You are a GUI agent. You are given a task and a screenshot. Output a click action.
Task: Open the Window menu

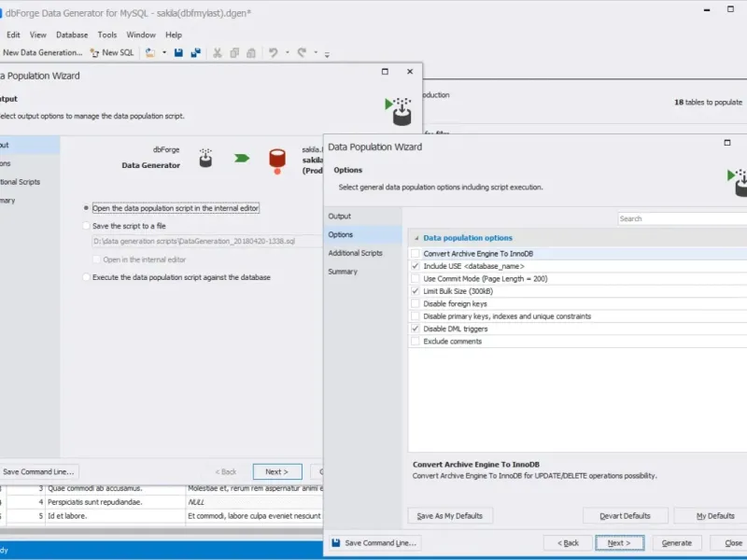point(141,35)
